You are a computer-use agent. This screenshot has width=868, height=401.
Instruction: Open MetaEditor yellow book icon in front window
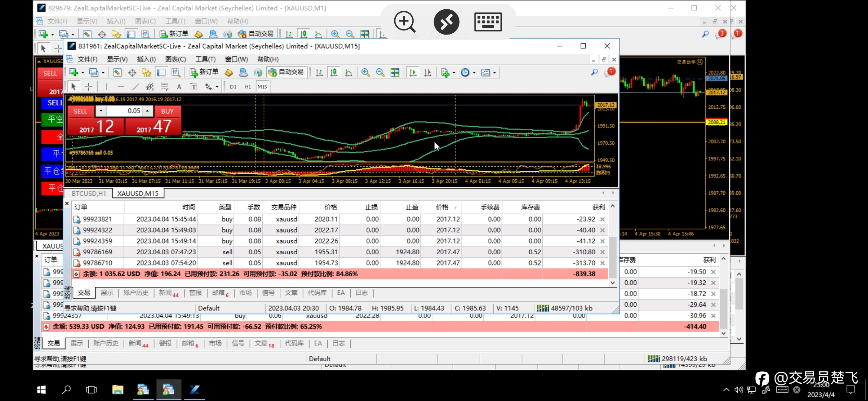(229, 72)
